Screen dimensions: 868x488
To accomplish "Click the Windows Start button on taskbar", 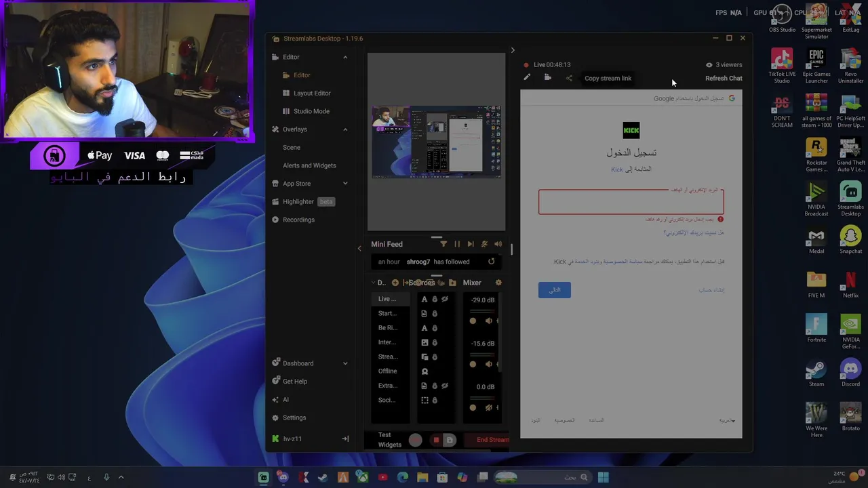I will point(603,477).
